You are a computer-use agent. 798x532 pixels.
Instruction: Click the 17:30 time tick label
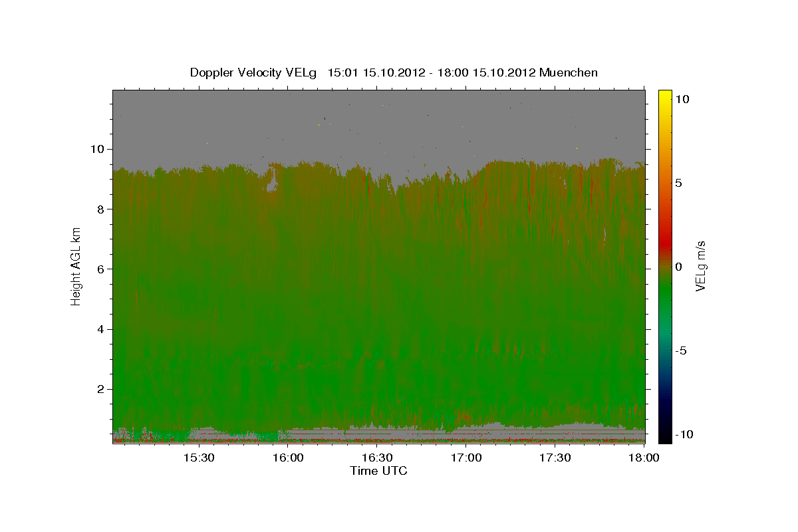(x=555, y=458)
